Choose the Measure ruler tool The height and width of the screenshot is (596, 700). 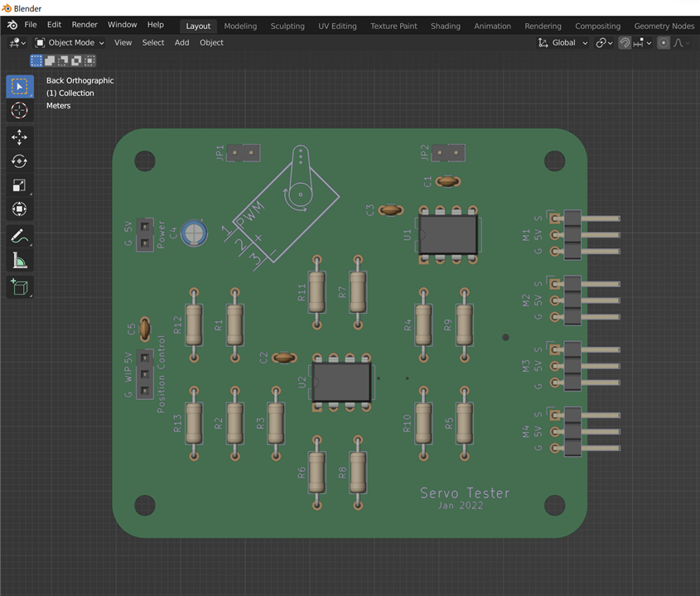coord(20,260)
